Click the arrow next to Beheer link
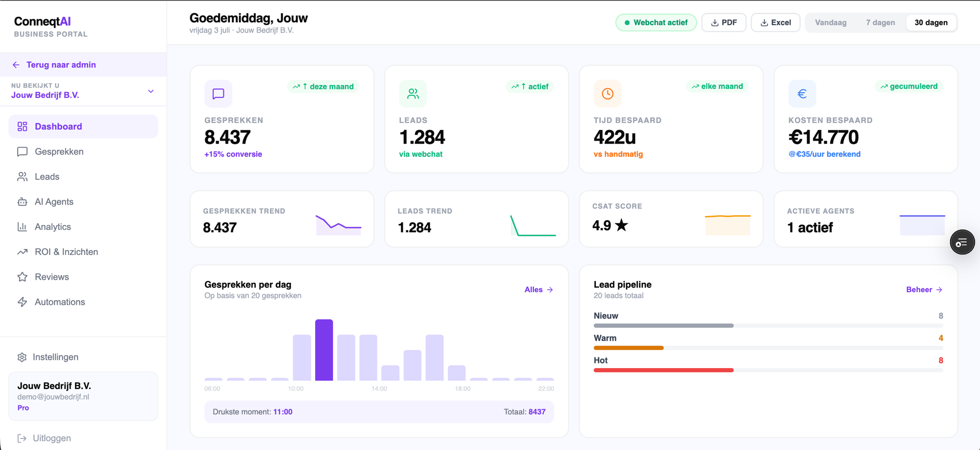980x450 pixels. tap(939, 290)
